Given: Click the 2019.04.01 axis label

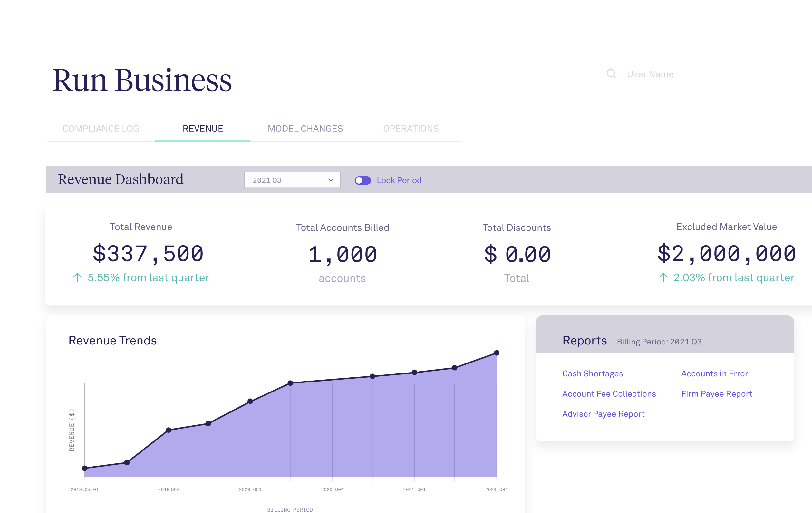Looking at the screenshot, I should 85,489.
